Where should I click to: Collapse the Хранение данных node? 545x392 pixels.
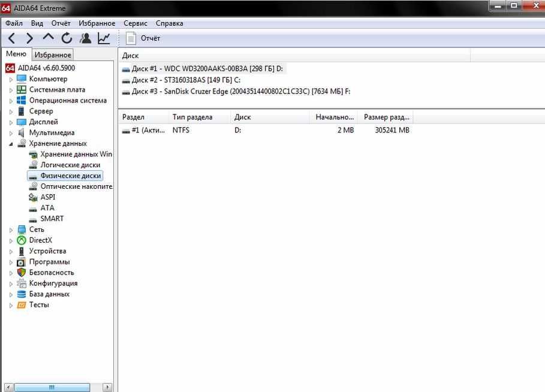(11, 144)
